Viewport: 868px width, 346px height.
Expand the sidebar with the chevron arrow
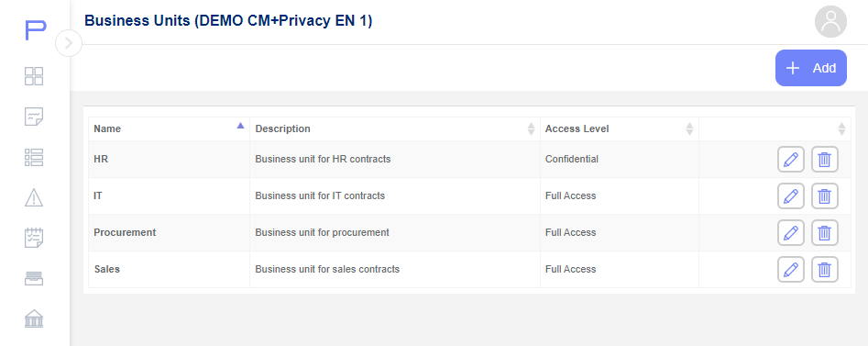(x=69, y=43)
